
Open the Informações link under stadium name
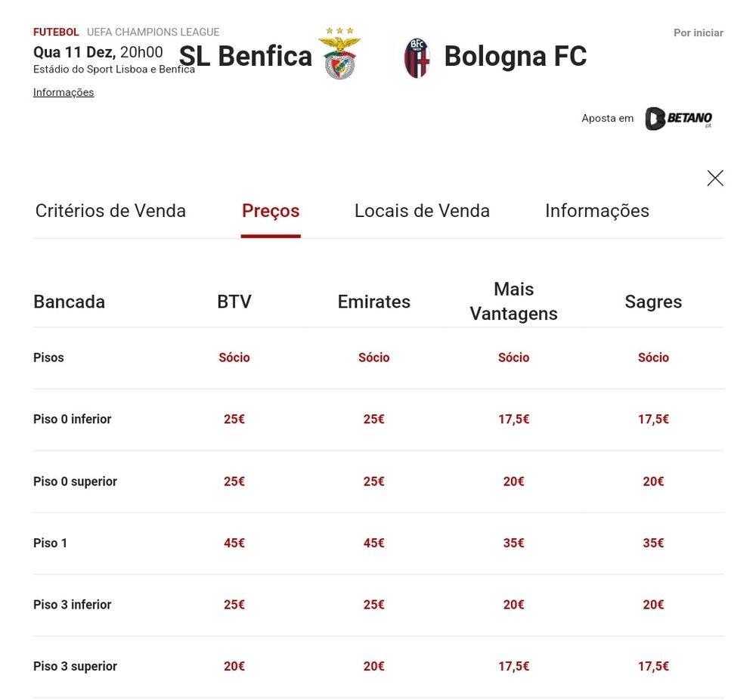(x=64, y=92)
